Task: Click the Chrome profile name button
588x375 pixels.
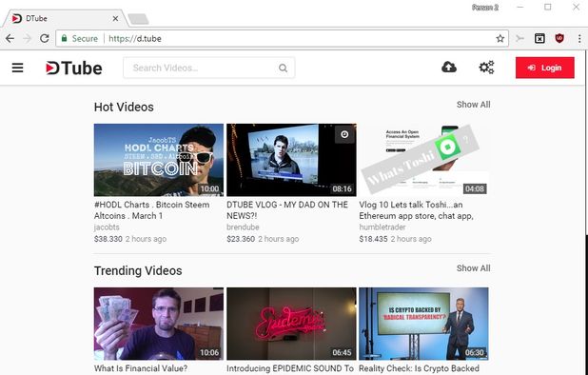Action: point(485,8)
